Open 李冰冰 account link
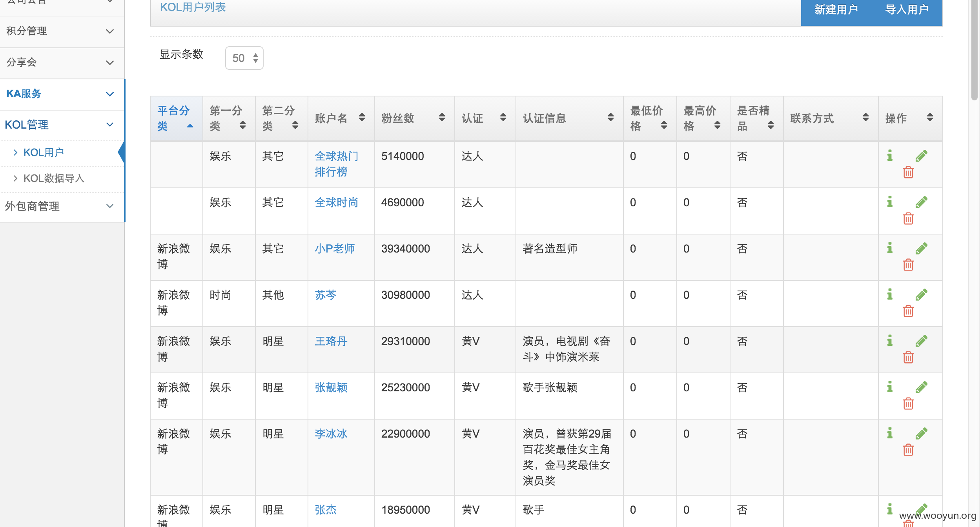Screen dimensions: 980x527 click(x=331, y=434)
